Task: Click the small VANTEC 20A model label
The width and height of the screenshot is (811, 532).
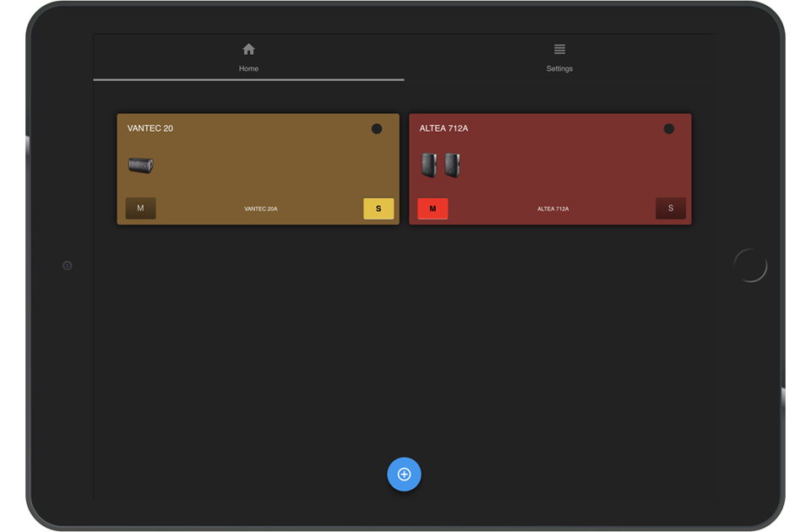Action: tap(261, 209)
